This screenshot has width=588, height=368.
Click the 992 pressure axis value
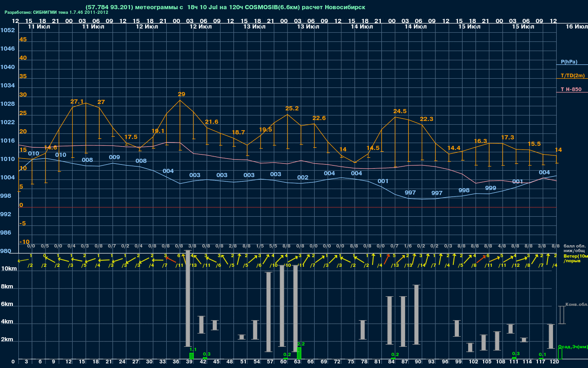coord(6,214)
